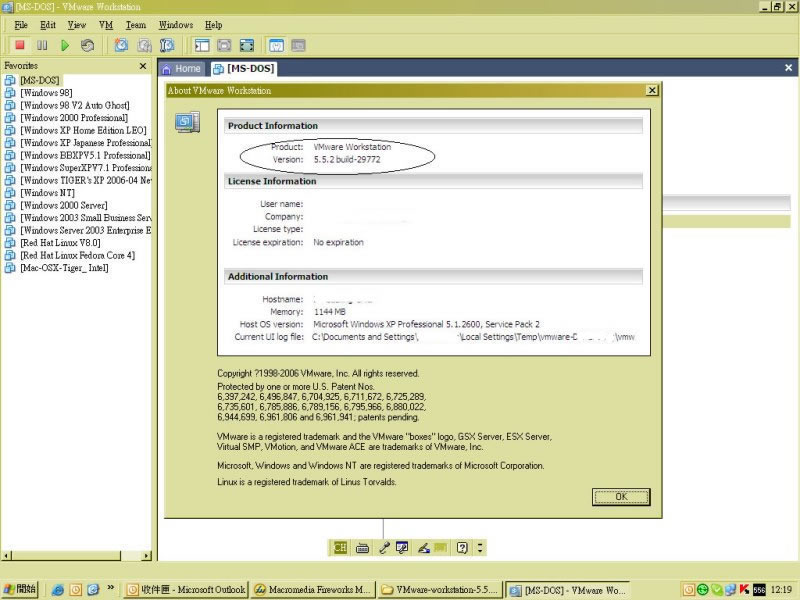Expand the quick launch overflow chevron
The image size is (800, 600).
pyautogui.click(x=111, y=587)
